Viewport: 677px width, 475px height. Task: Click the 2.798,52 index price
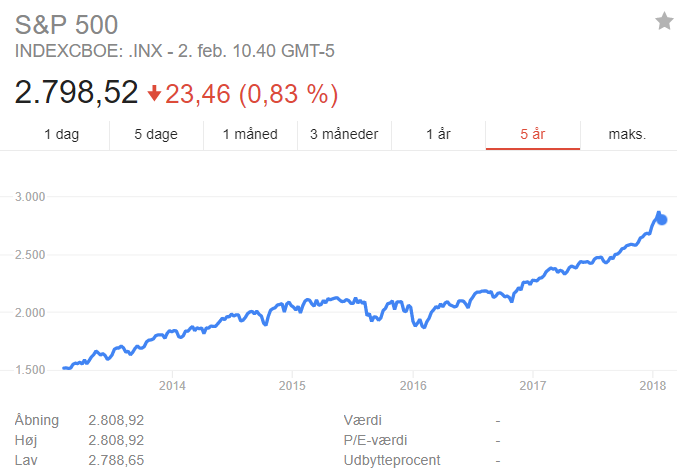pos(76,93)
